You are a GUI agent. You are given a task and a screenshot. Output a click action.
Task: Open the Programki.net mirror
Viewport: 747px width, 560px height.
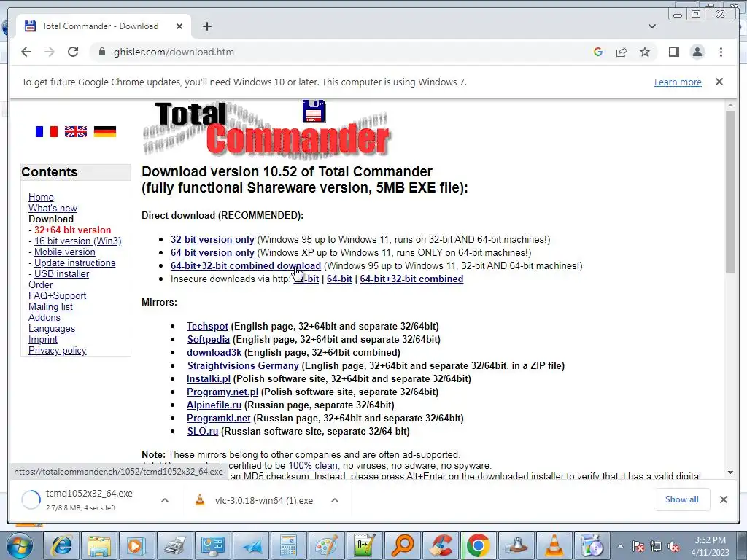219,418
